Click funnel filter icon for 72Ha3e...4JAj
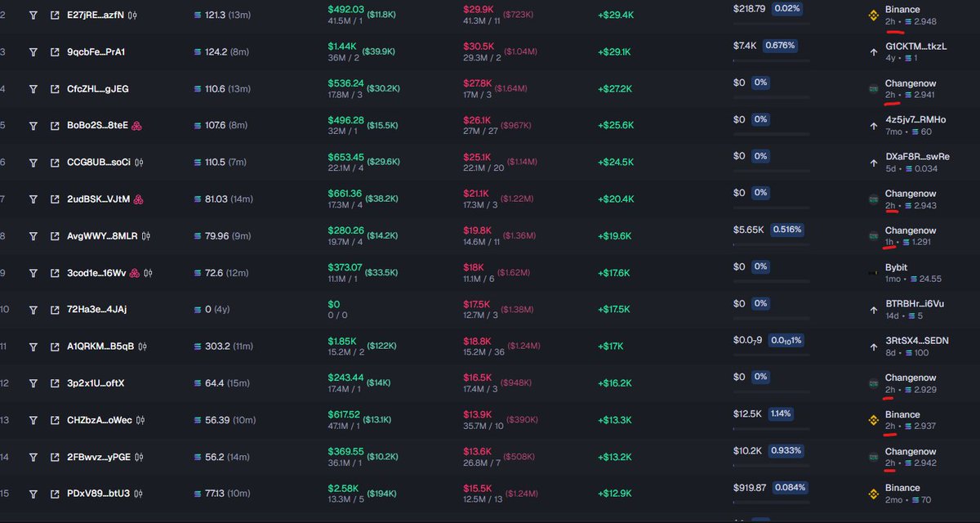This screenshot has width=980, height=523. (33, 309)
